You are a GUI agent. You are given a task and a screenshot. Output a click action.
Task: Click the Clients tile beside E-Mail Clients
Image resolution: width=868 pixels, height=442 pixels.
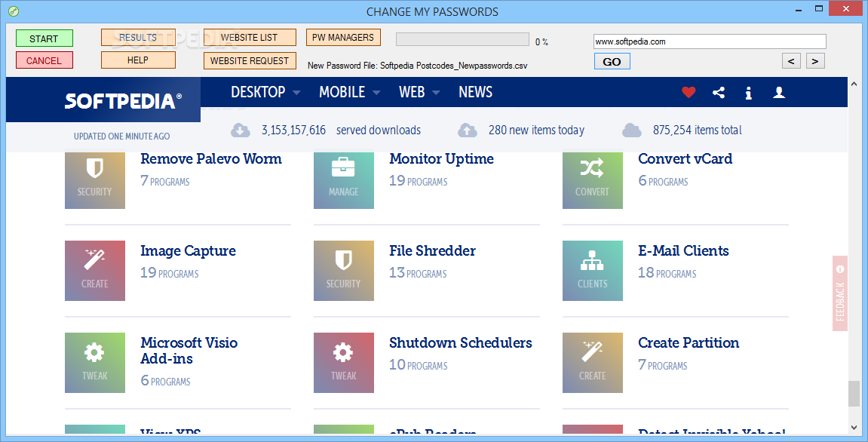(x=592, y=271)
